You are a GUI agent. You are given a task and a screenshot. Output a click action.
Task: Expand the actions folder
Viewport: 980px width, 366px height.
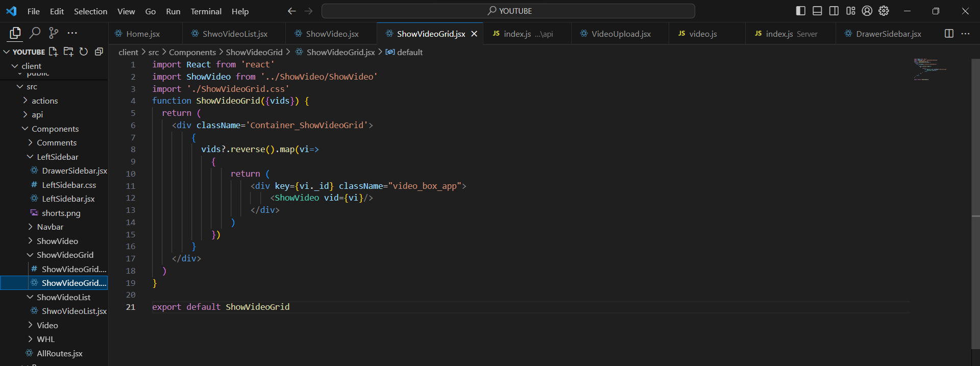[x=44, y=101]
